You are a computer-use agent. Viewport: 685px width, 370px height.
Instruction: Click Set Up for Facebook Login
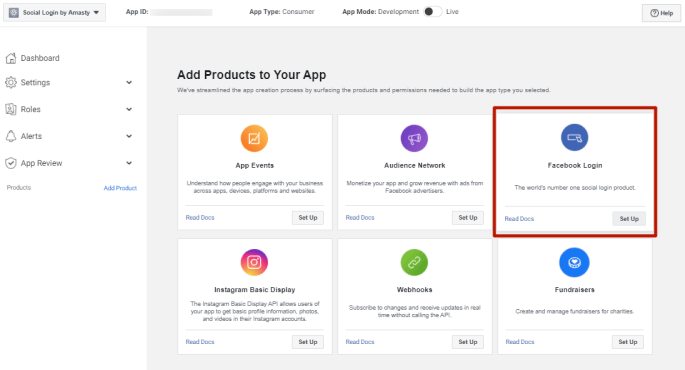pos(629,218)
